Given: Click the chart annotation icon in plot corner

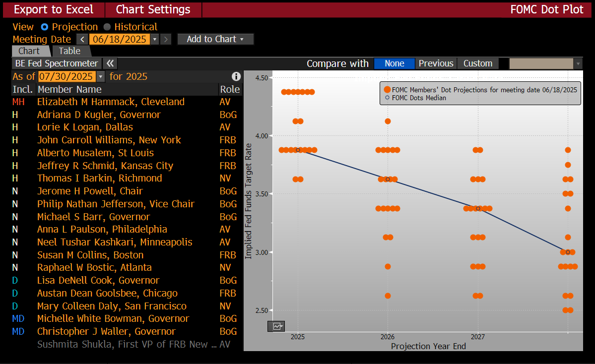Looking at the screenshot, I should (x=276, y=326).
